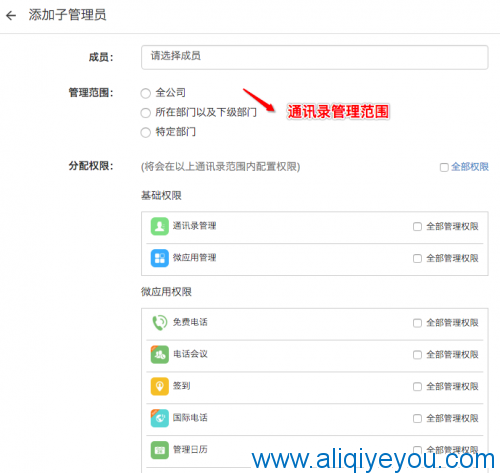Select 所在部门以及下级部门 radio option

click(x=146, y=113)
